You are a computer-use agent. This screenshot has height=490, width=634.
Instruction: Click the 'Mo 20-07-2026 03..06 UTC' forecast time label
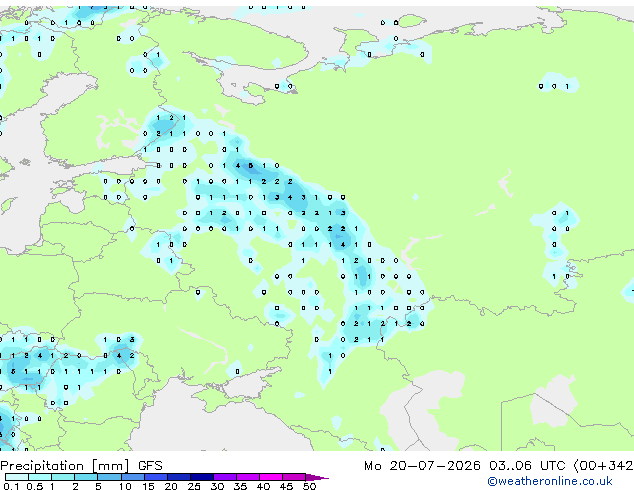click(x=464, y=466)
